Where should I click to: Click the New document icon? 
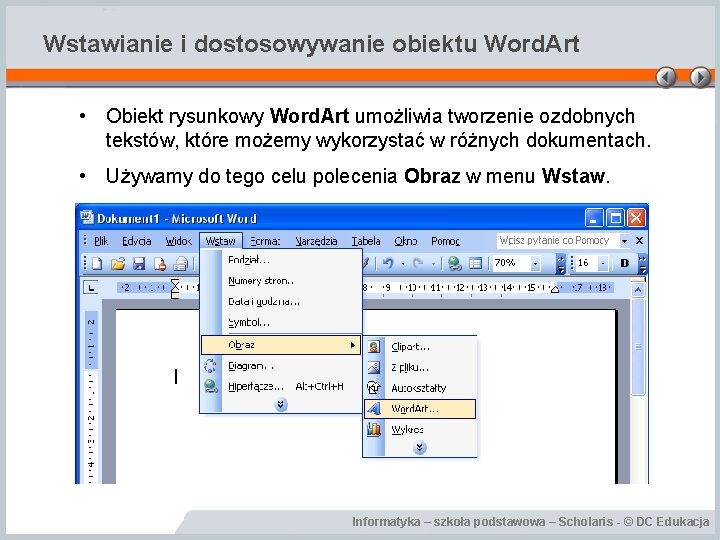97,264
